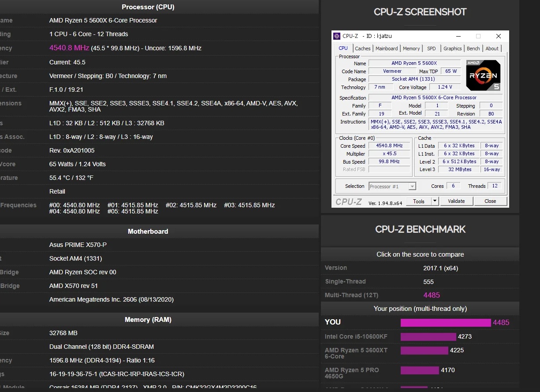Screen dimensions: 540x392
Task: Click the Name field AMD Ryzen 5 5600X
Action: [414, 63]
